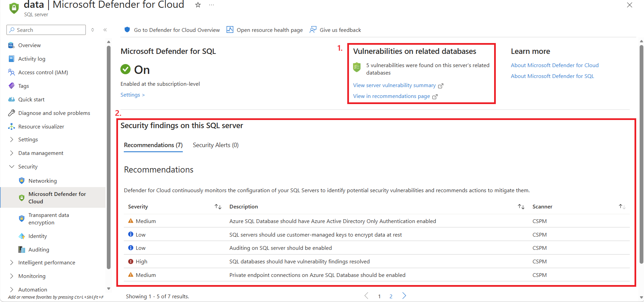644x302 pixels.
Task: Open the more options ellipsis in the title
Action: tap(212, 5)
